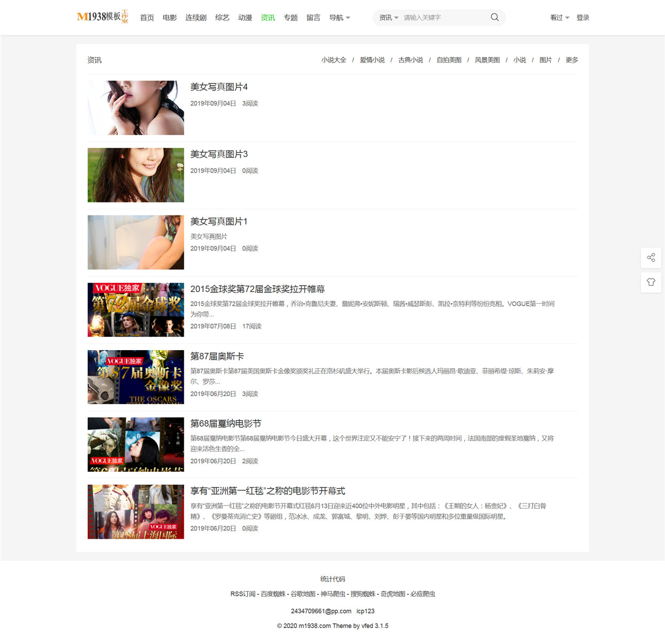Open the 搜狗蜘蛛 footer link
The height and width of the screenshot is (644, 665).
[363, 594]
